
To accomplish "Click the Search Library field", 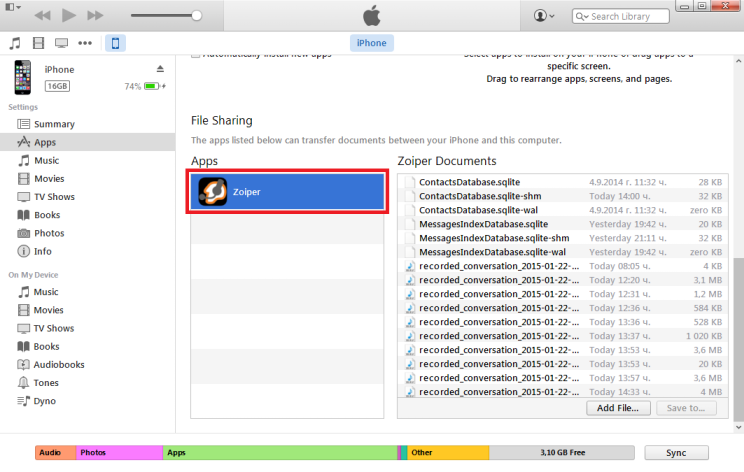I will point(621,16).
